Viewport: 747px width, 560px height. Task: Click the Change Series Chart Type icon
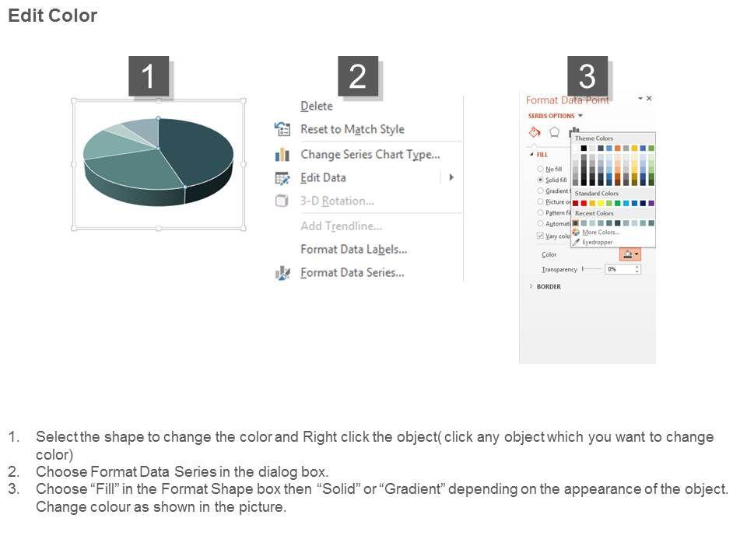point(282,155)
